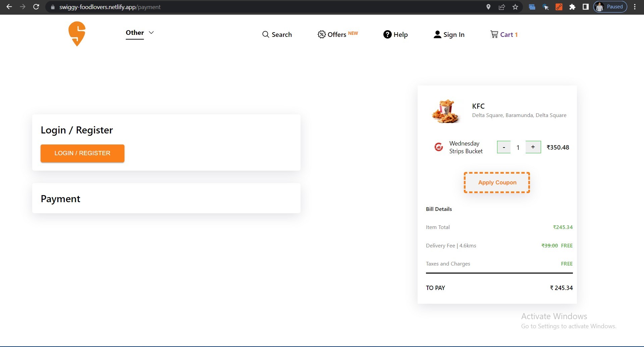The image size is (644, 347).
Task: Click the Sign In person icon
Action: click(x=437, y=35)
